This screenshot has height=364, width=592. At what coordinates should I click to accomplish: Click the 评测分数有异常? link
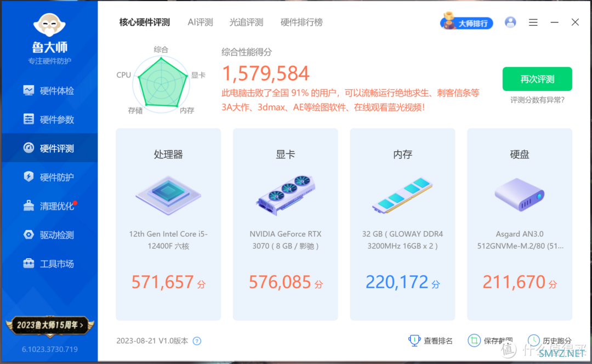point(537,100)
